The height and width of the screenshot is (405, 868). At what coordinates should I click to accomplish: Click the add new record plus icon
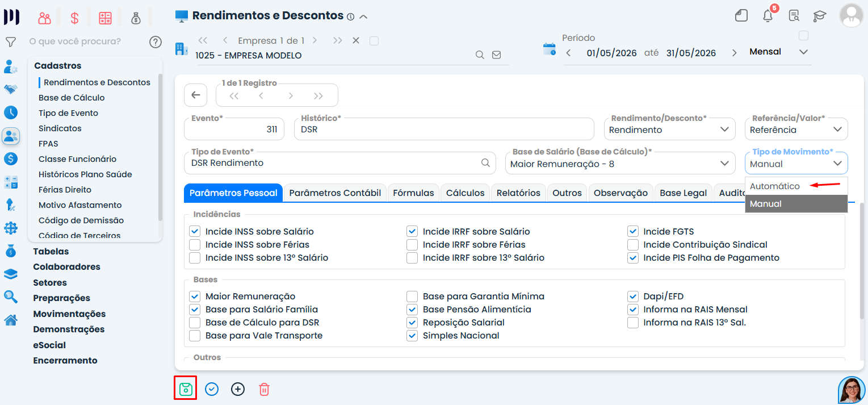coord(238,389)
